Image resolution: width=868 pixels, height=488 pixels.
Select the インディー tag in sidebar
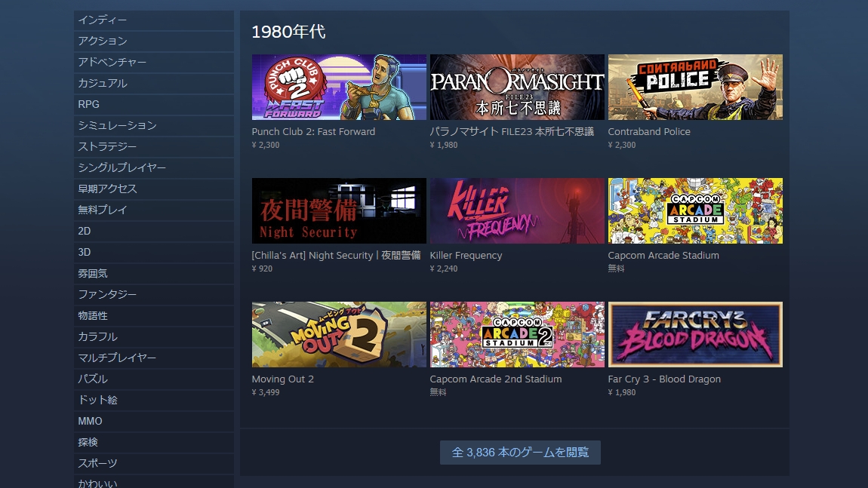click(x=154, y=20)
